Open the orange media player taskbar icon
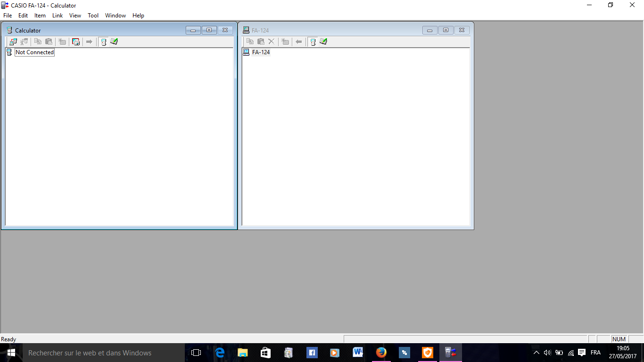644x362 pixels. pyautogui.click(x=335, y=353)
